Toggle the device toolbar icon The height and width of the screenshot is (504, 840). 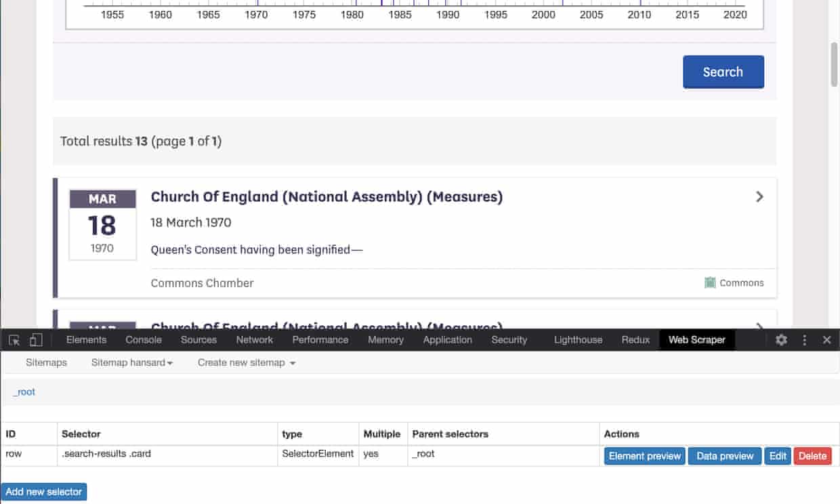(x=36, y=340)
